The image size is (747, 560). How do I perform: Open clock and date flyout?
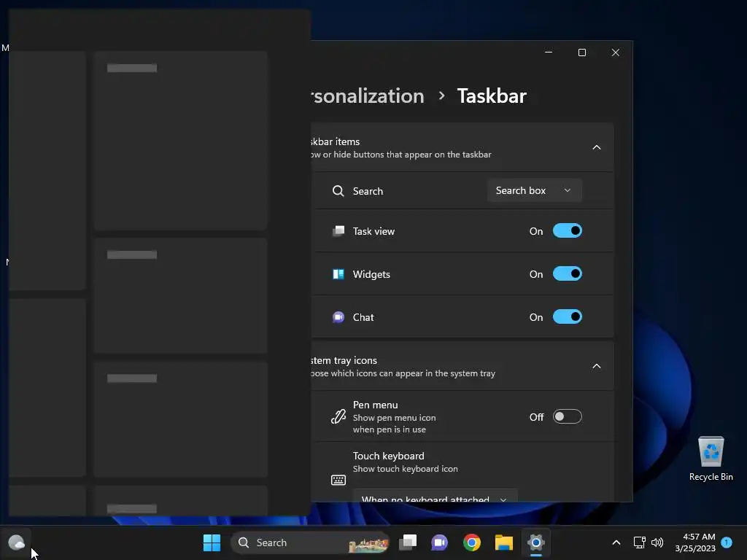pyautogui.click(x=695, y=542)
